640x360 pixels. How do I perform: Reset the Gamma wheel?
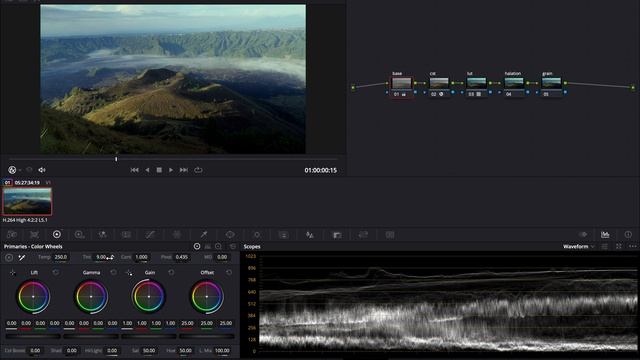click(x=113, y=272)
